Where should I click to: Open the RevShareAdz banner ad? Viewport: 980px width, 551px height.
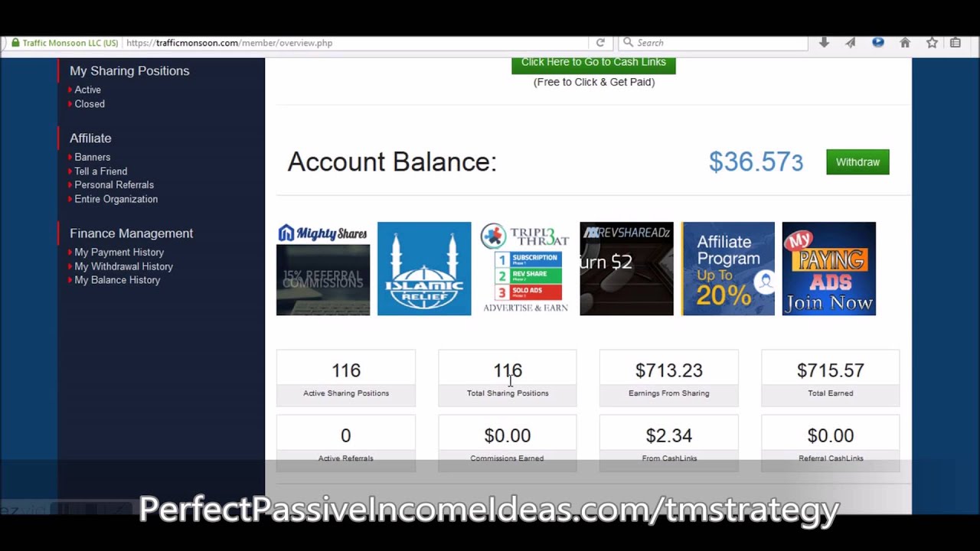pyautogui.click(x=626, y=269)
